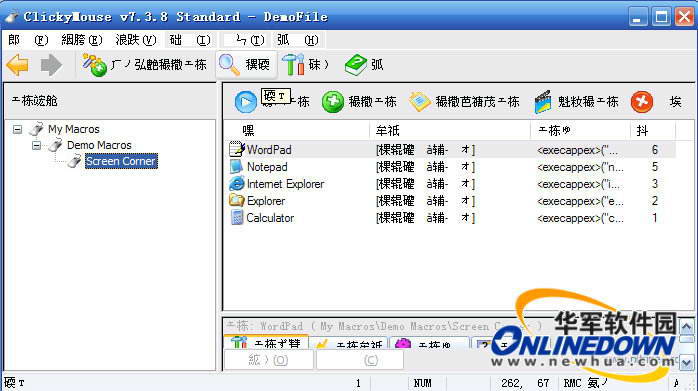Sort by the column header above the numbers
This screenshot has height=391, width=698.
click(653, 130)
